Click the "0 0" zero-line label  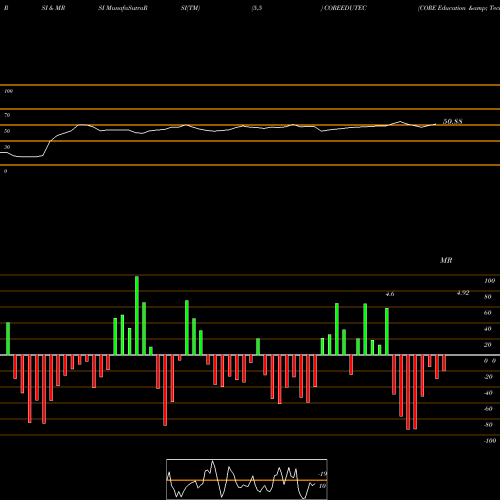[490, 361]
